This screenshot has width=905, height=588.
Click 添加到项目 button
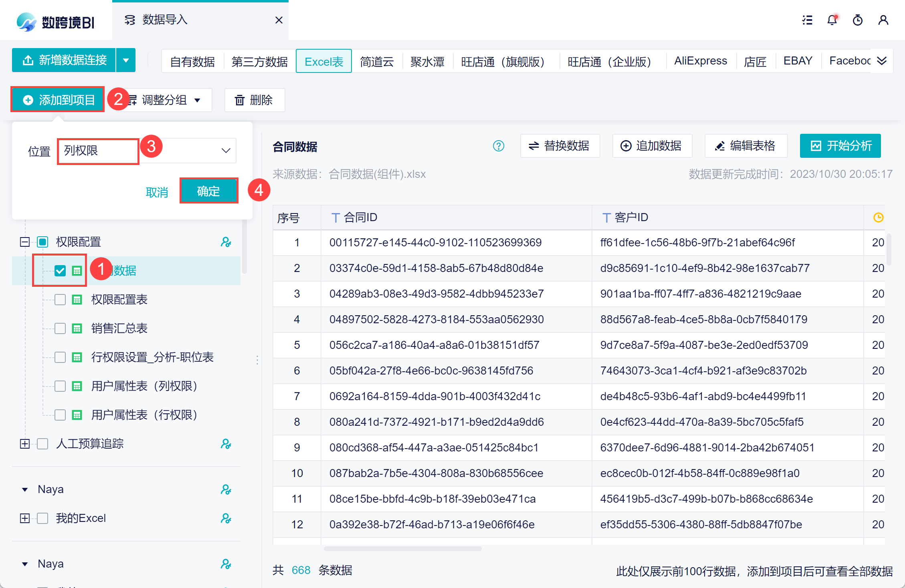click(58, 100)
